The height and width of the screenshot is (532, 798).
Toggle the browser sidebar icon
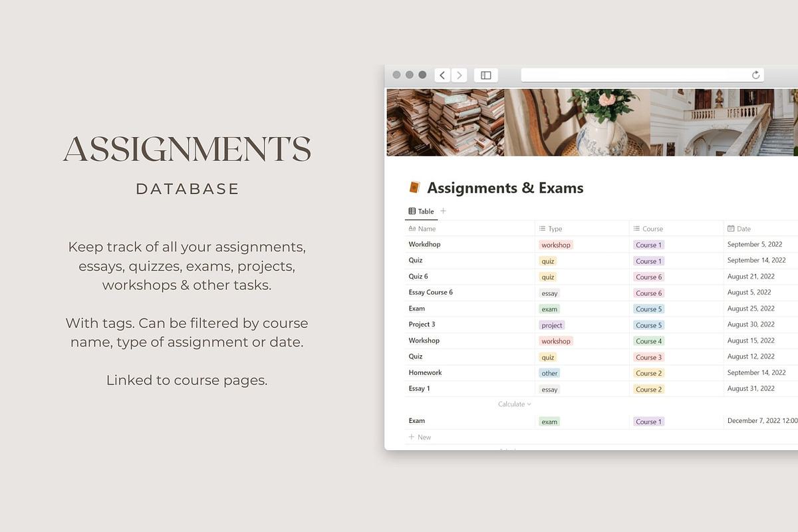point(486,75)
